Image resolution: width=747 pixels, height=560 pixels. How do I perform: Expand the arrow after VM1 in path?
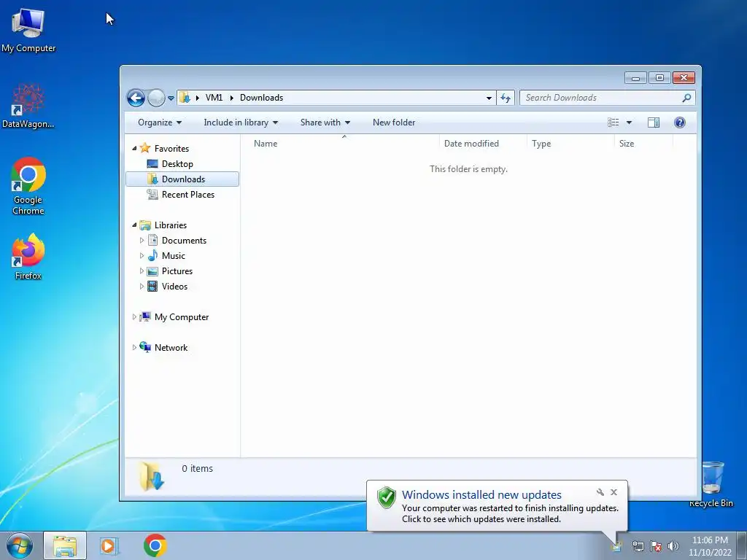[x=231, y=98]
